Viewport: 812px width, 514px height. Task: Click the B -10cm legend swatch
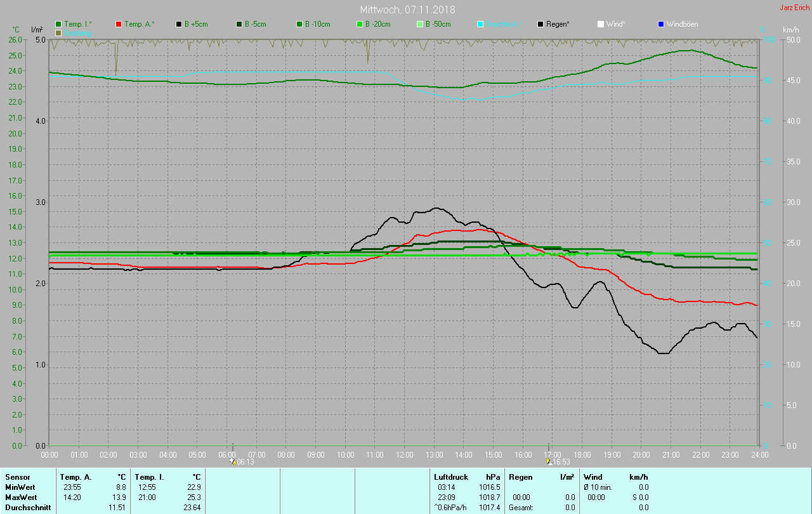299,24
